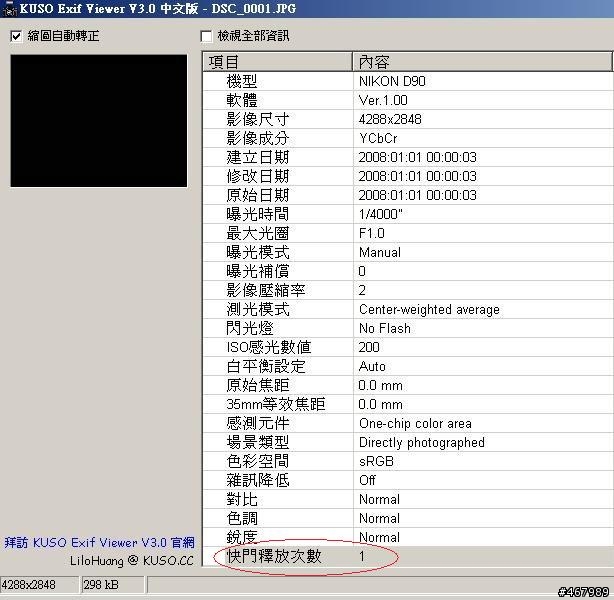
Task: Select the 最大光圈 row label
Action: [257, 233]
